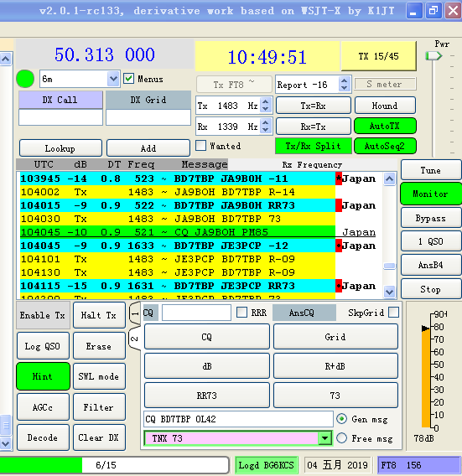This screenshot has width=462, height=476.
Task: Open the 6m band dropdown
Action: click(x=113, y=79)
